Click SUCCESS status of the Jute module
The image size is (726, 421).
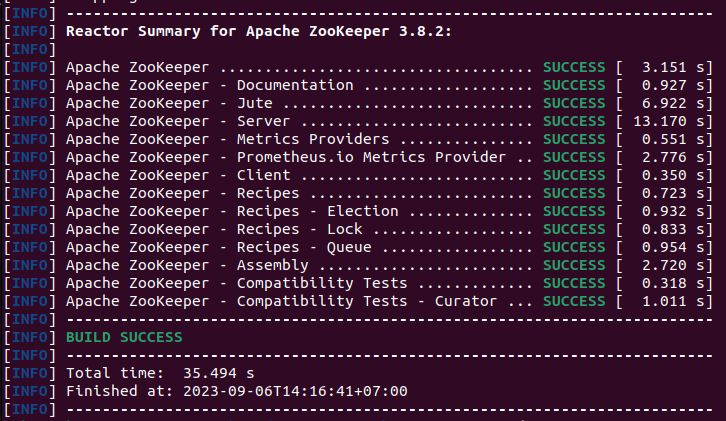click(574, 103)
